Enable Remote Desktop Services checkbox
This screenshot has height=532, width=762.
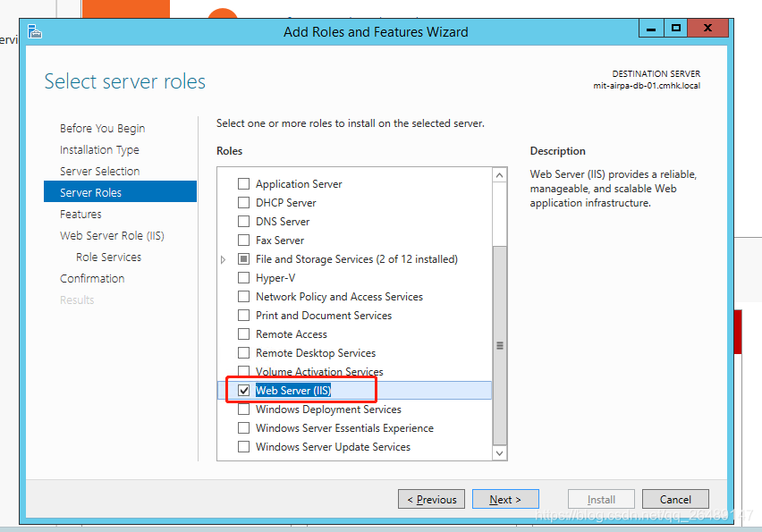(x=243, y=352)
